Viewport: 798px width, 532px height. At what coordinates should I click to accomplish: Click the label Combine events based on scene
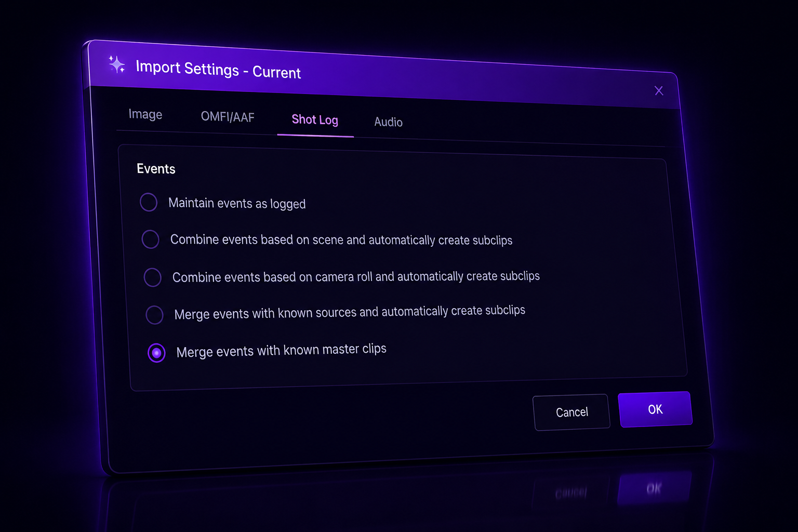(x=341, y=240)
